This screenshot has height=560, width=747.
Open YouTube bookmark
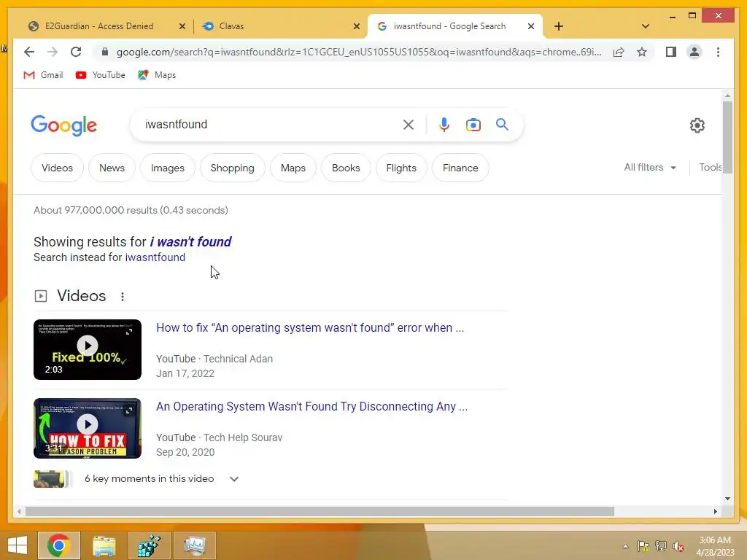(101, 75)
